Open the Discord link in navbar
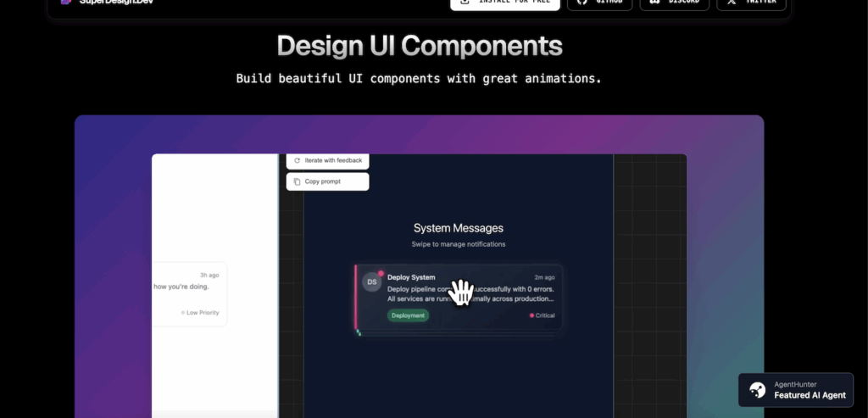 pyautogui.click(x=674, y=3)
